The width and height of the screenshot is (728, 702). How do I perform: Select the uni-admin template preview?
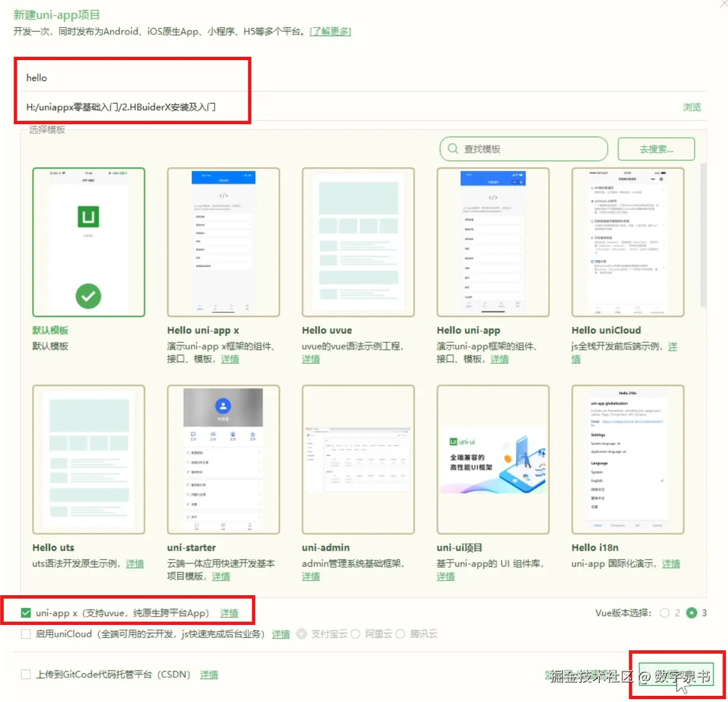point(358,458)
